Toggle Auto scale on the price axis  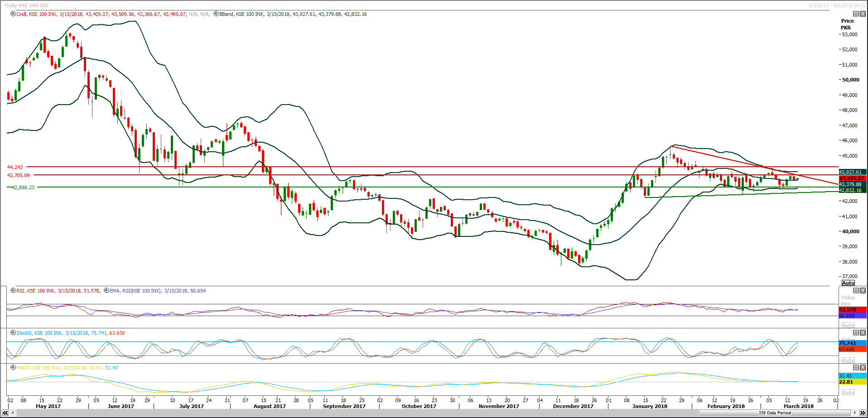(x=848, y=283)
